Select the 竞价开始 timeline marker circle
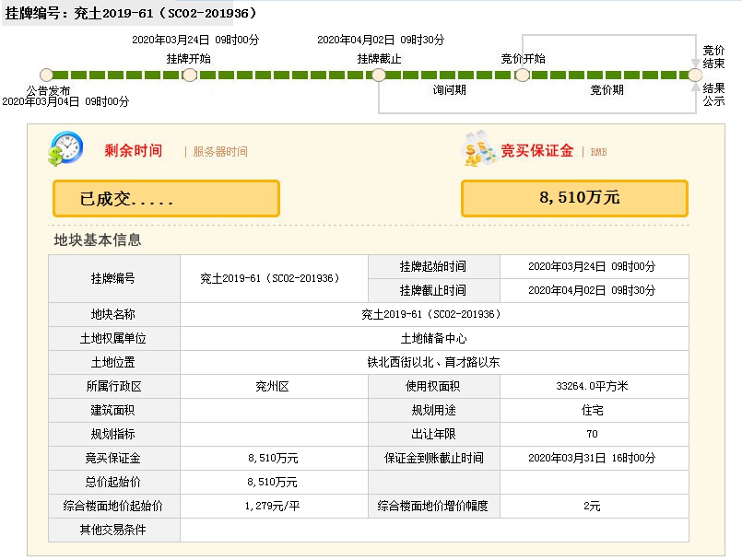Viewport: 742px width, 560px height. (x=522, y=75)
